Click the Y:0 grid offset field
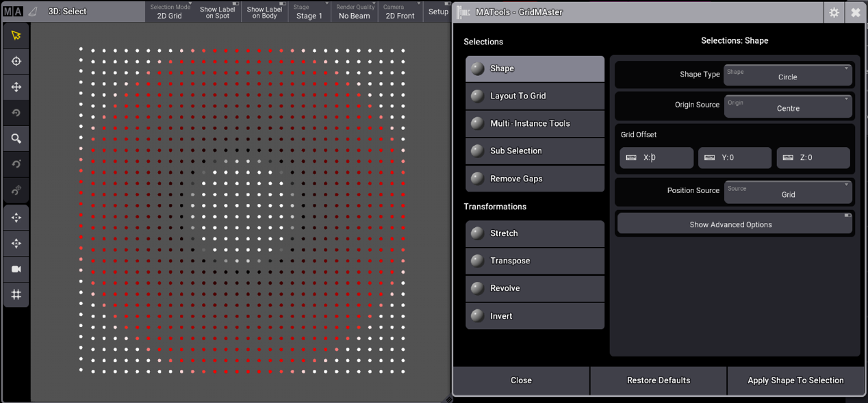Screen dimensions: 868x403 735,157
